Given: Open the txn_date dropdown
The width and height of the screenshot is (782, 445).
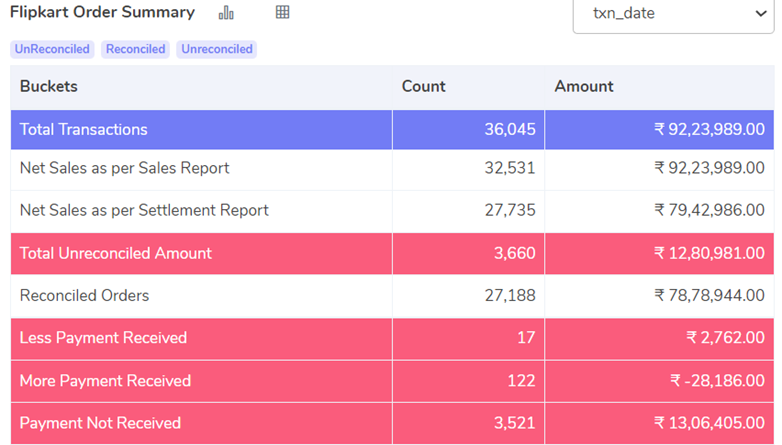Looking at the screenshot, I should coord(673,14).
